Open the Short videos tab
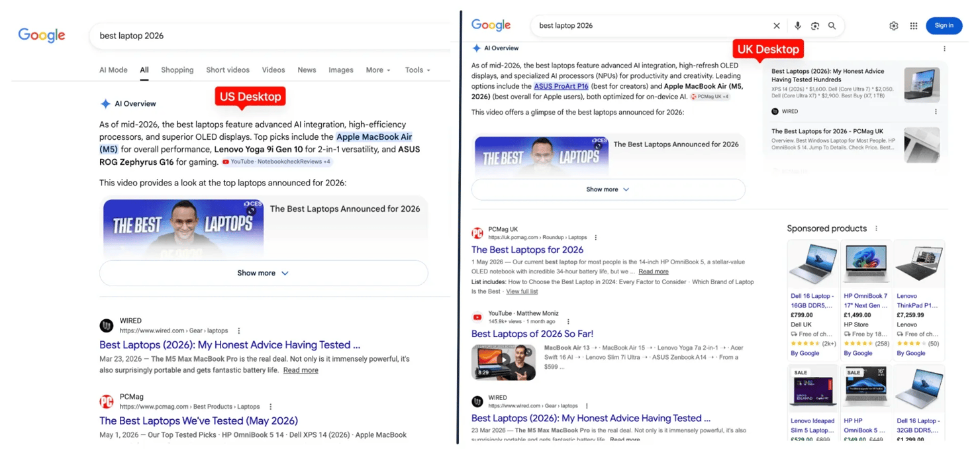Screen dimensions: 980x455 [228, 70]
